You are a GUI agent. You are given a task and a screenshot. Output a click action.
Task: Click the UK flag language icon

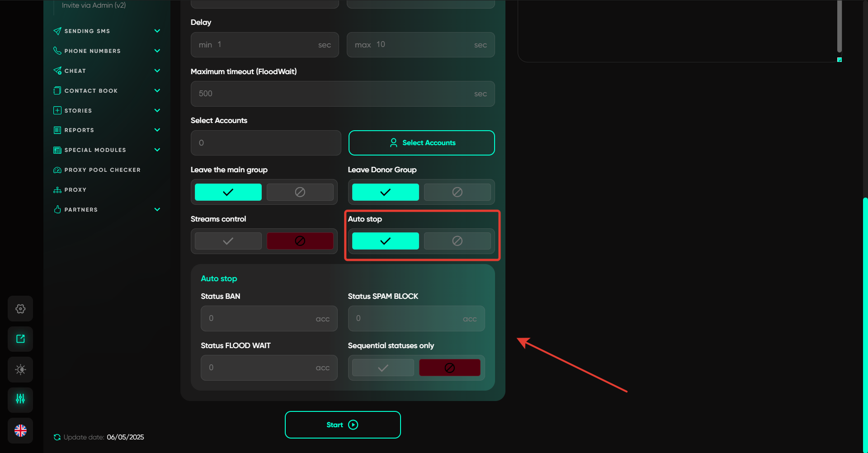click(x=20, y=431)
